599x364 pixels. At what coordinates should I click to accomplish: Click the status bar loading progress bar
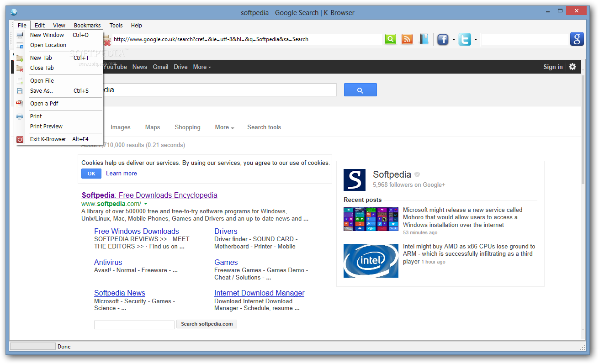[33, 347]
